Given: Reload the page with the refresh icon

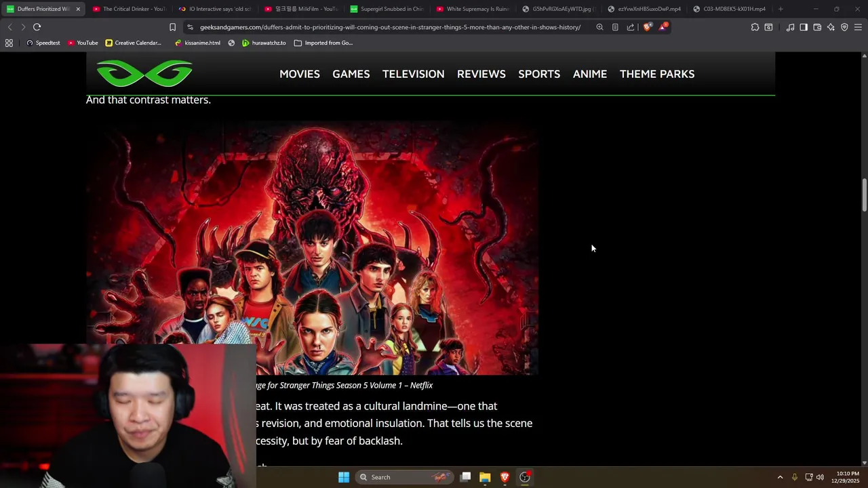Looking at the screenshot, I should click(37, 27).
